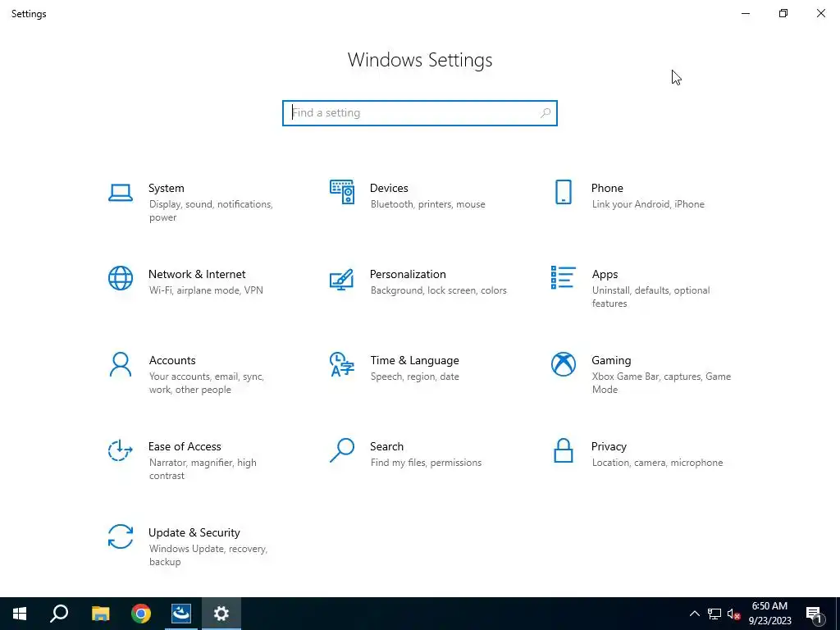Launch Google Chrome from the taskbar
This screenshot has height=630, width=840.
click(141, 614)
